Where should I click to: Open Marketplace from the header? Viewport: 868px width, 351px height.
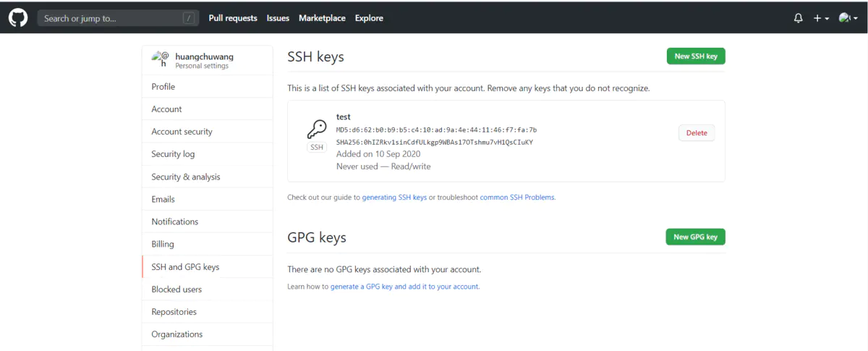pos(322,18)
